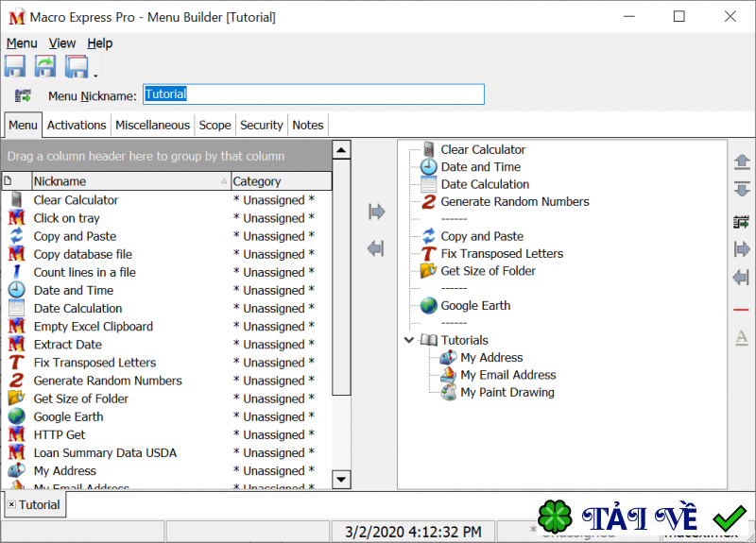Click Clear Calculator row icon in macro list
This screenshot has height=543, width=756.
(16, 199)
